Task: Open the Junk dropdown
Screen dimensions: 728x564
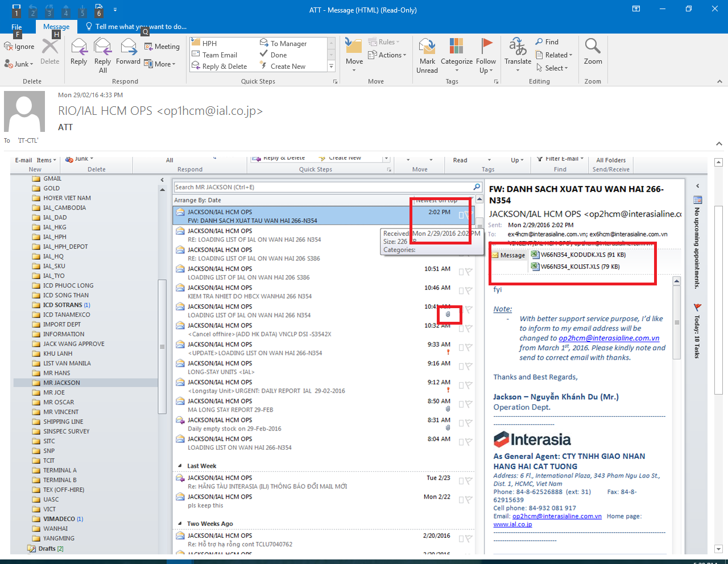Action: click(19, 64)
